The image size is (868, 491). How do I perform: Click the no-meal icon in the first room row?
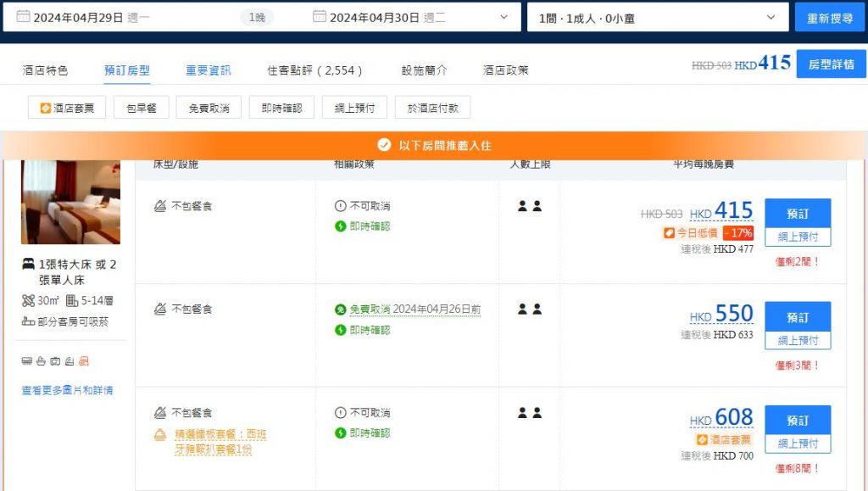pos(160,206)
